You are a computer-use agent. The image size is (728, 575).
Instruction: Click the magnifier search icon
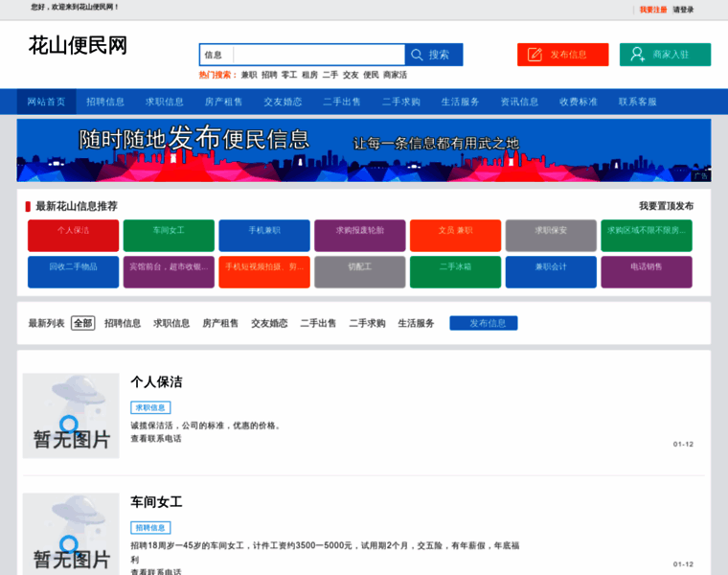coord(417,55)
